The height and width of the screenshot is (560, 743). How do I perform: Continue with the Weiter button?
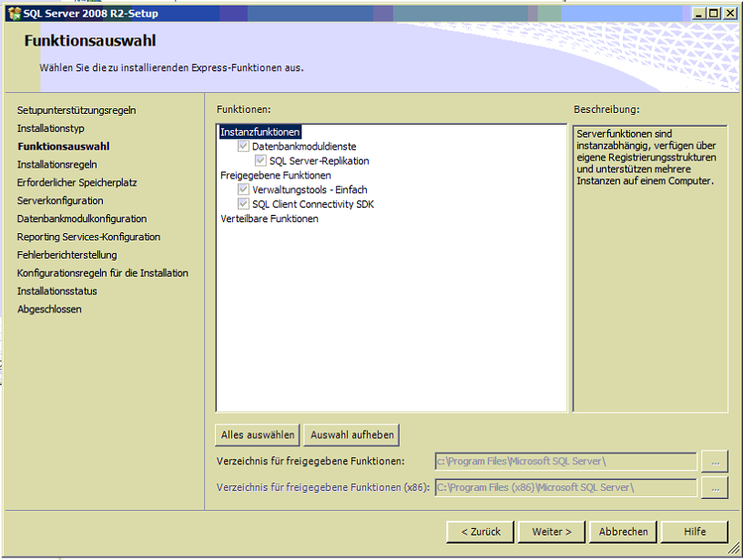point(552,532)
